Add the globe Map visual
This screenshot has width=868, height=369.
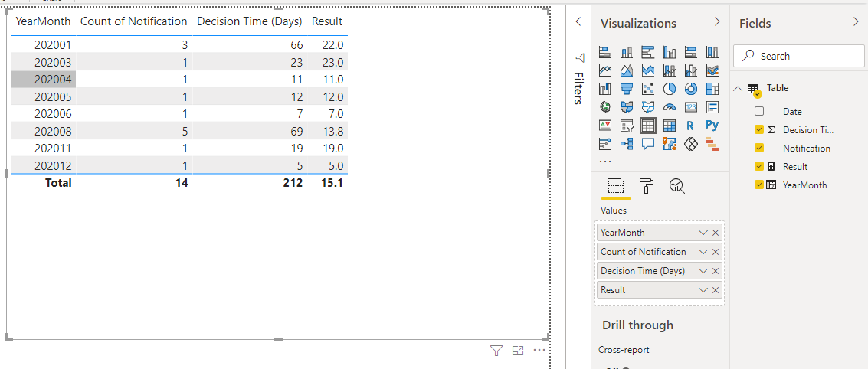pyautogui.click(x=605, y=106)
